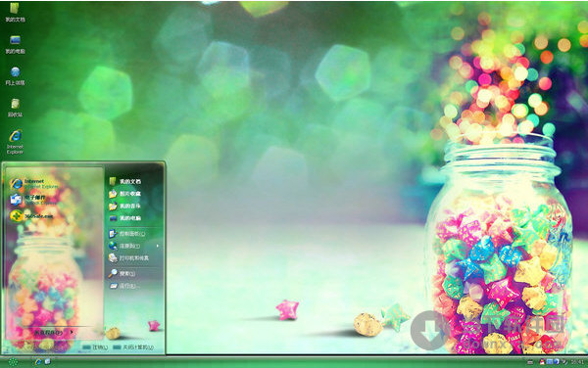Image resolution: width=588 pixels, height=368 pixels.
Task: Launch Internet Explorer from the desktop
Action: [15, 142]
